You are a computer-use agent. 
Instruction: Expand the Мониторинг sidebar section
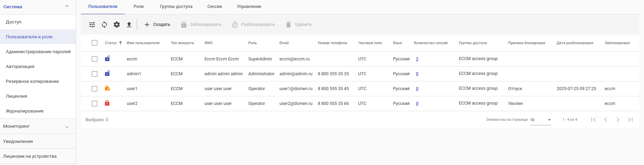[67, 127]
